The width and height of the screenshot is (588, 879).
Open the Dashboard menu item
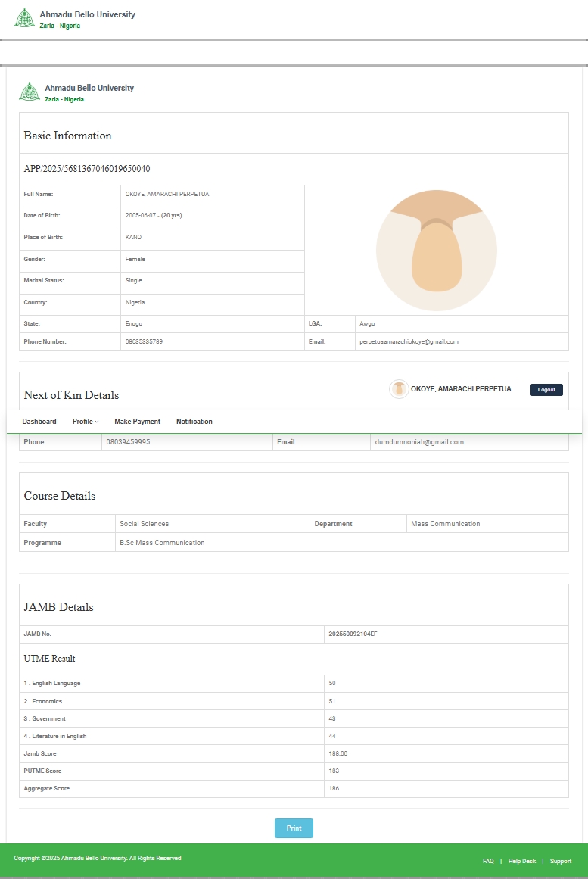(x=39, y=422)
